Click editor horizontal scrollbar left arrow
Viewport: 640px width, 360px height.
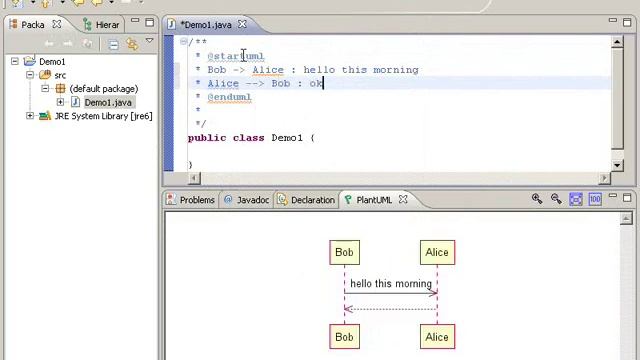coord(194,178)
